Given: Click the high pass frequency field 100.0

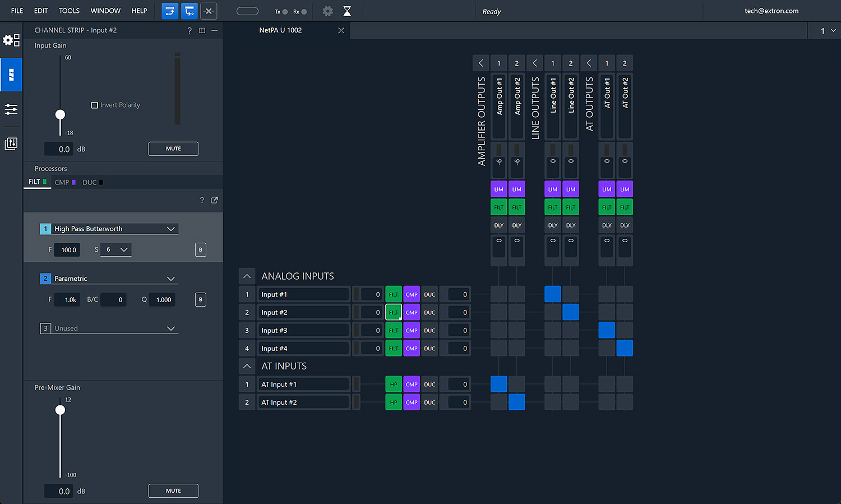Looking at the screenshot, I should tap(67, 250).
